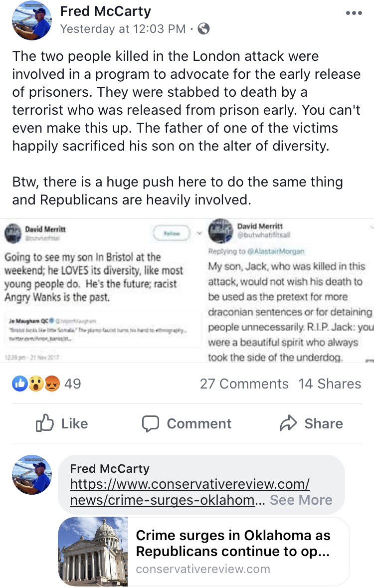Screen dimensions: 374x588
Task: Open the three-dot post options menu
Action: pos(353,13)
